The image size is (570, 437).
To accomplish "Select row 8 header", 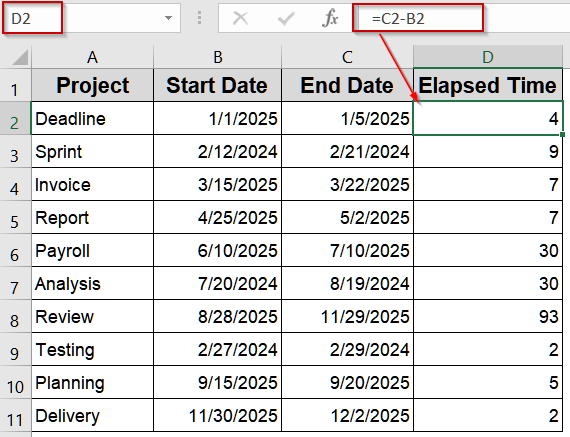I will [x=15, y=317].
